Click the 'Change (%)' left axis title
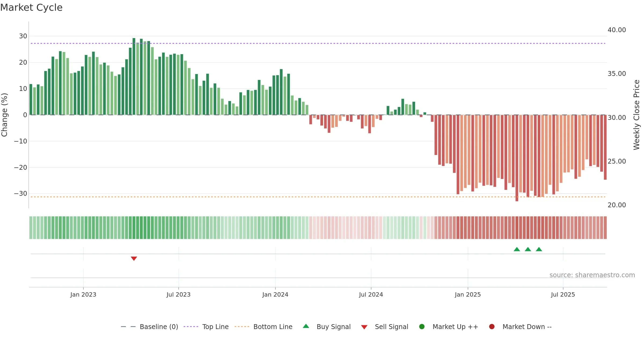The width and height of the screenshot is (644, 362). (4, 115)
